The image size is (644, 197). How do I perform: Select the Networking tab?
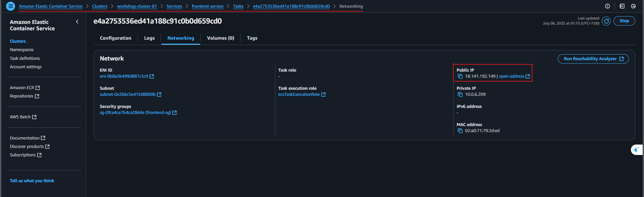click(181, 38)
